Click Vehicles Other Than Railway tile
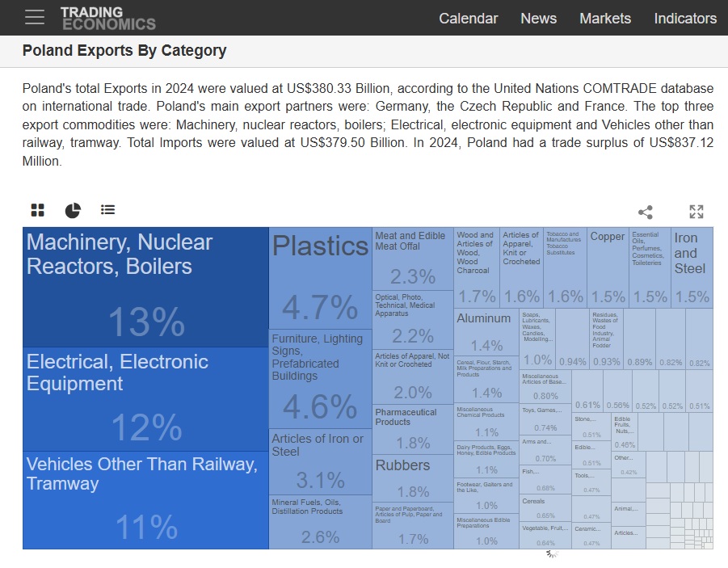Viewport: 728px width, 568px height. coord(145,499)
